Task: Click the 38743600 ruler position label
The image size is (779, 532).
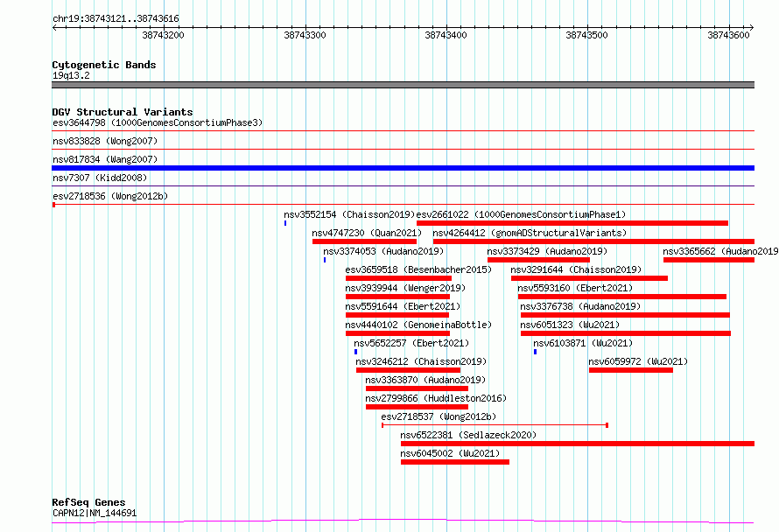Action: [728, 35]
